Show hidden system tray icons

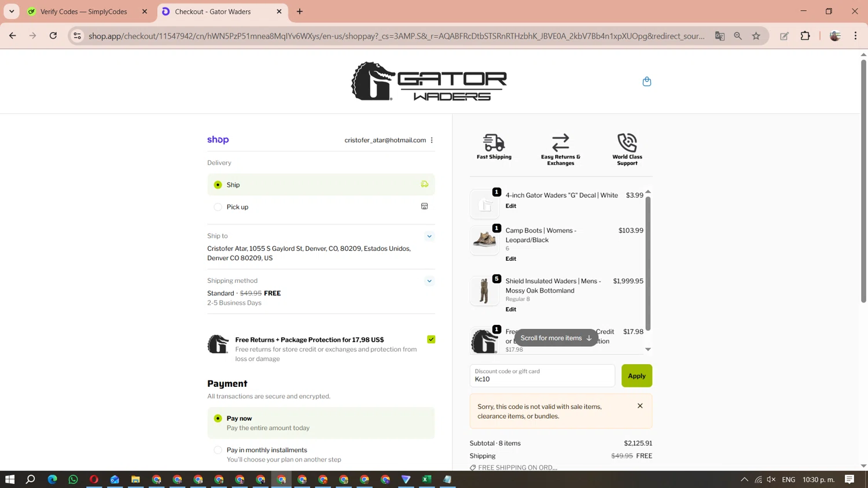click(745, 479)
